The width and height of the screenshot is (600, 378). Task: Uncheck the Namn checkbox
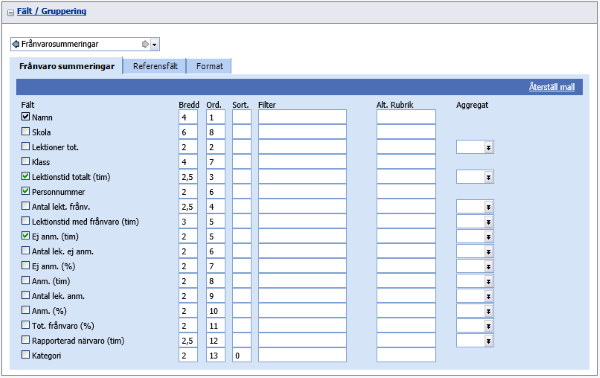pyautogui.click(x=25, y=116)
